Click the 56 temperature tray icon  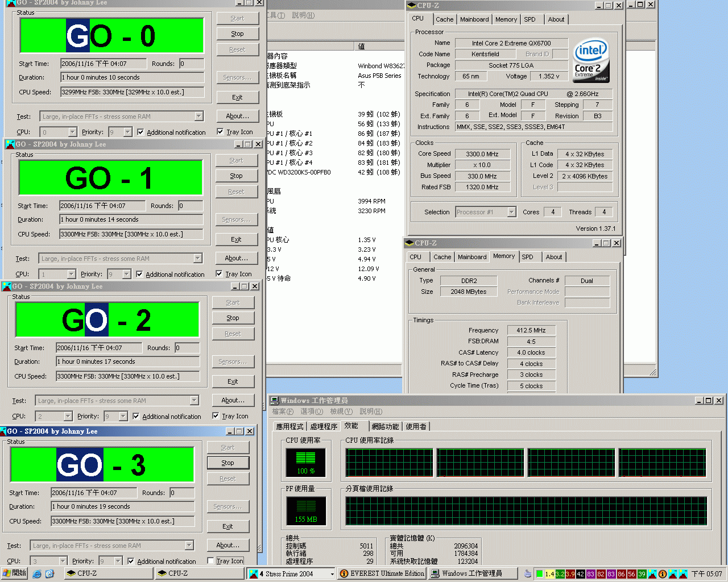(632, 574)
